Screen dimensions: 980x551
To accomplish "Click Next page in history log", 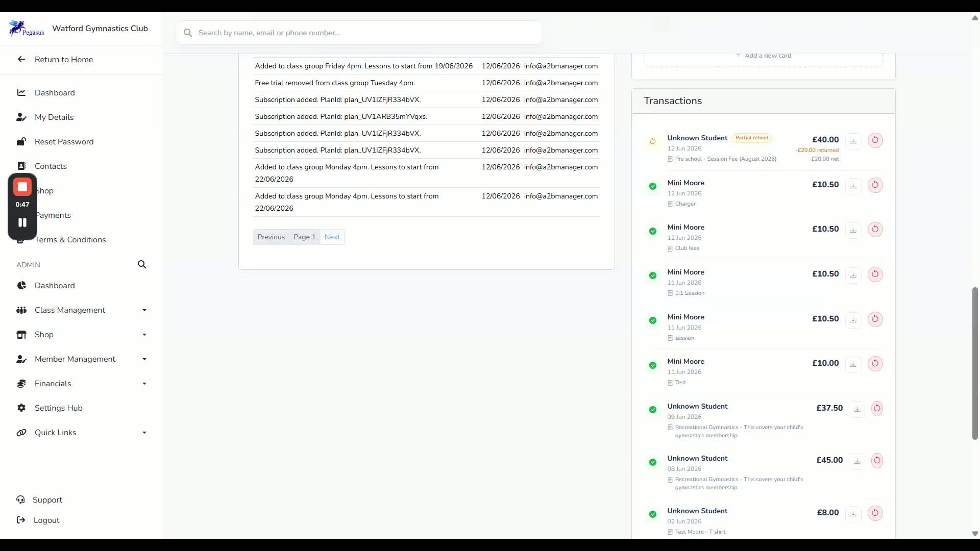I will (x=332, y=237).
